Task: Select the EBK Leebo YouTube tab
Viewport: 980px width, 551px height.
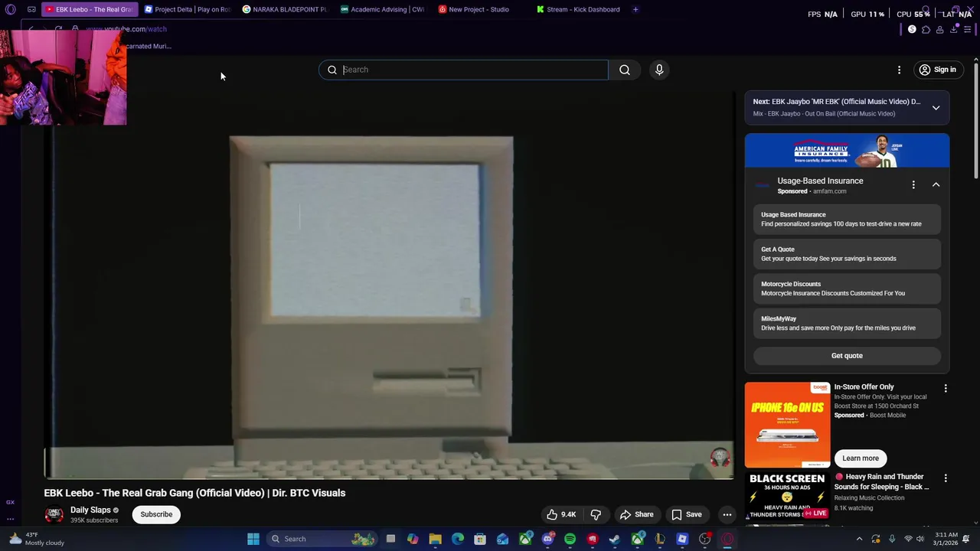Action: [90, 9]
